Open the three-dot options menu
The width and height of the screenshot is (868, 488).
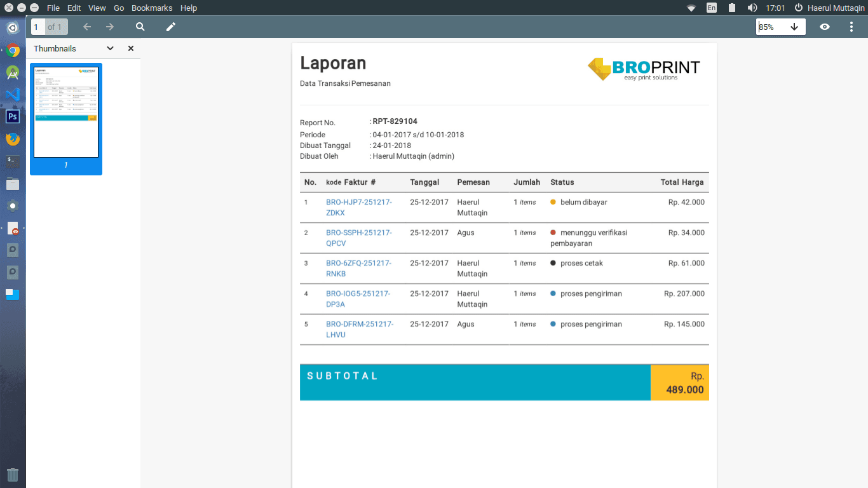pos(851,27)
